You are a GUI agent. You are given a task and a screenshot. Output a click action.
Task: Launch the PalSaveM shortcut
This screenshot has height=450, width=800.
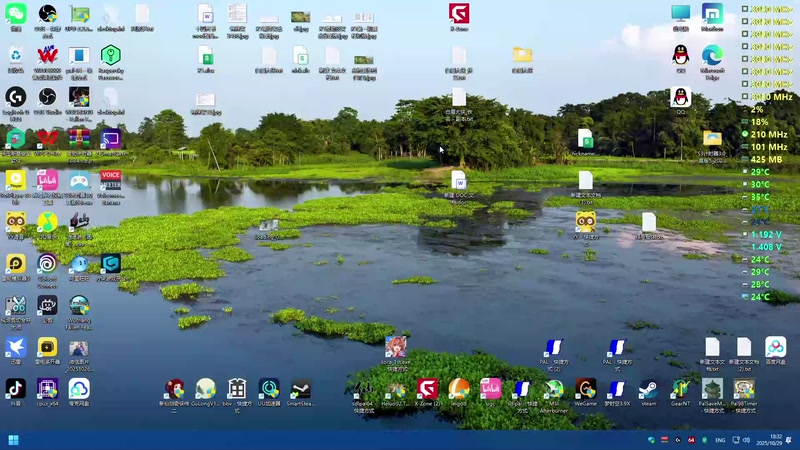712,390
